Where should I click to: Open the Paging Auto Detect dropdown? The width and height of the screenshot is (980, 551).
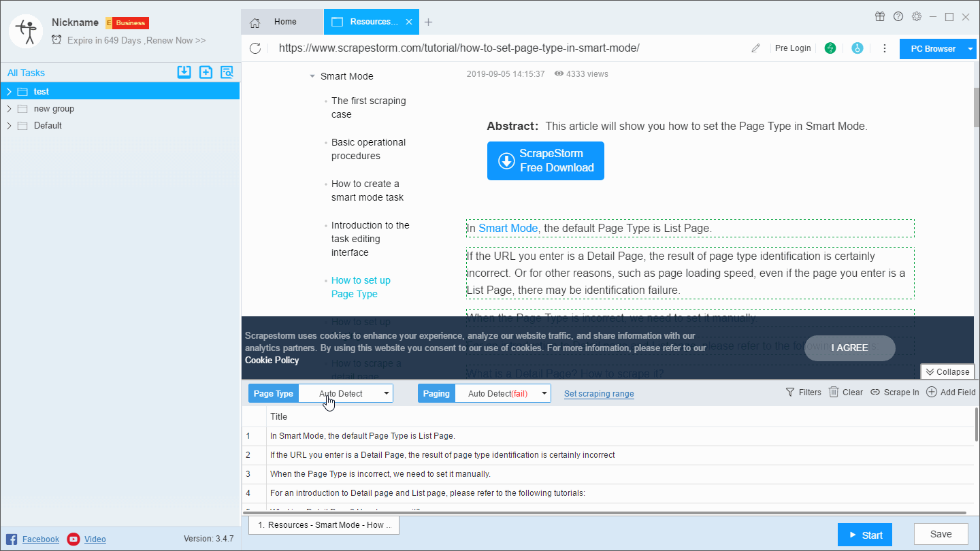504,393
